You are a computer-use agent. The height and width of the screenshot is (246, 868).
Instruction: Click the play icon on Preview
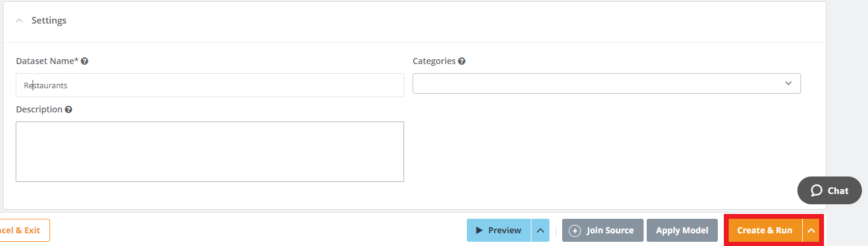[x=479, y=230]
